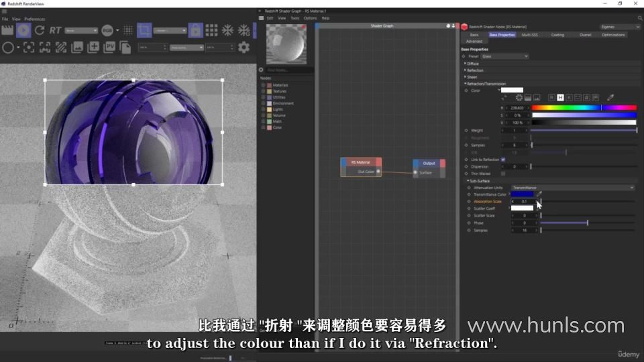Click the color spectrum mode icon

528,98
